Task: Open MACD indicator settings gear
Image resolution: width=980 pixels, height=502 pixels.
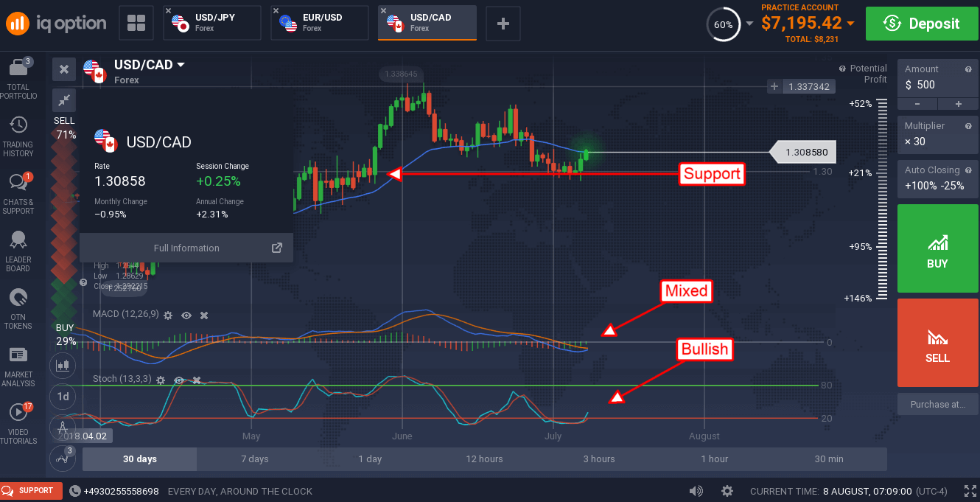Action: 168,315
